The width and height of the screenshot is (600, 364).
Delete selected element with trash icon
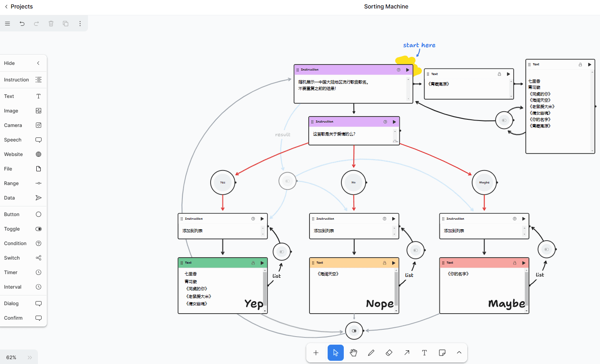click(x=51, y=24)
